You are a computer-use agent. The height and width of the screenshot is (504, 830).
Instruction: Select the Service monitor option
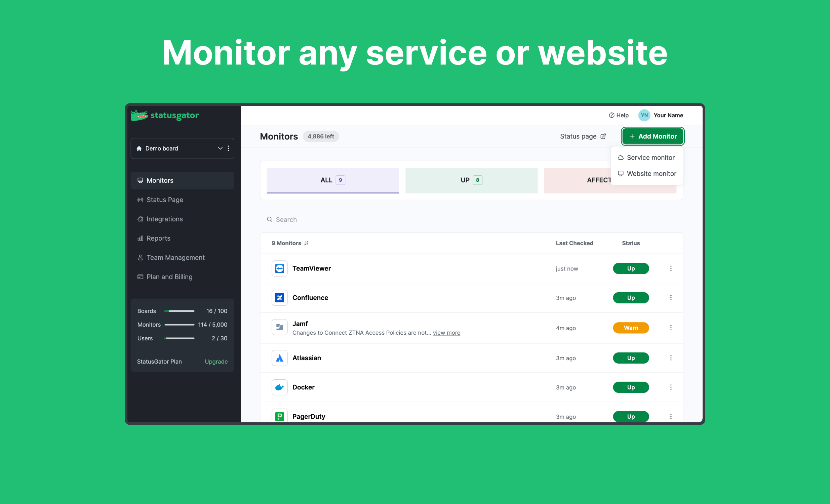(x=650, y=157)
